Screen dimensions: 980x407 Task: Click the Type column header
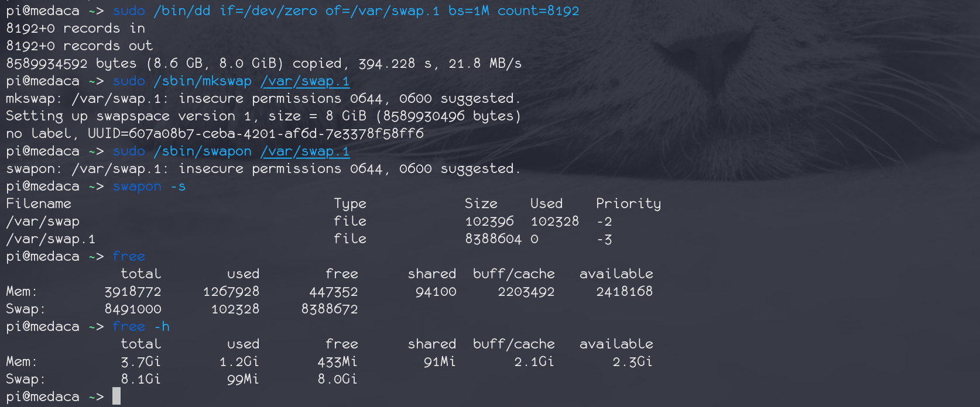pos(350,203)
